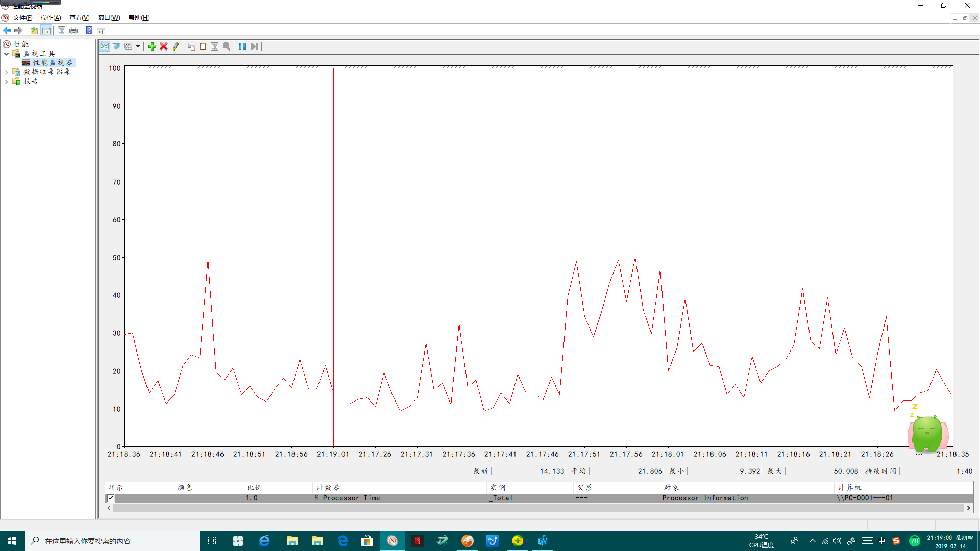Toggle the Highlight pen icon
980x551 pixels.
176,46
